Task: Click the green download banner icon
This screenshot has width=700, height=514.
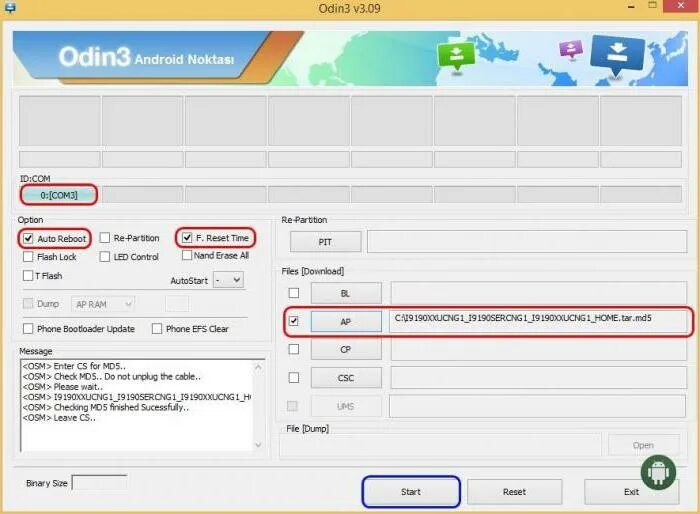Action: pyautogui.click(x=456, y=56)
